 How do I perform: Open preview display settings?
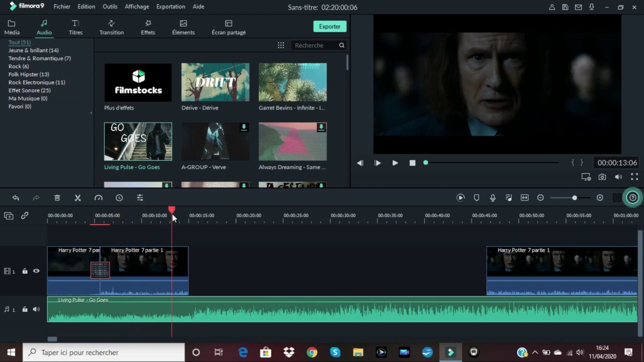[586, 177]
